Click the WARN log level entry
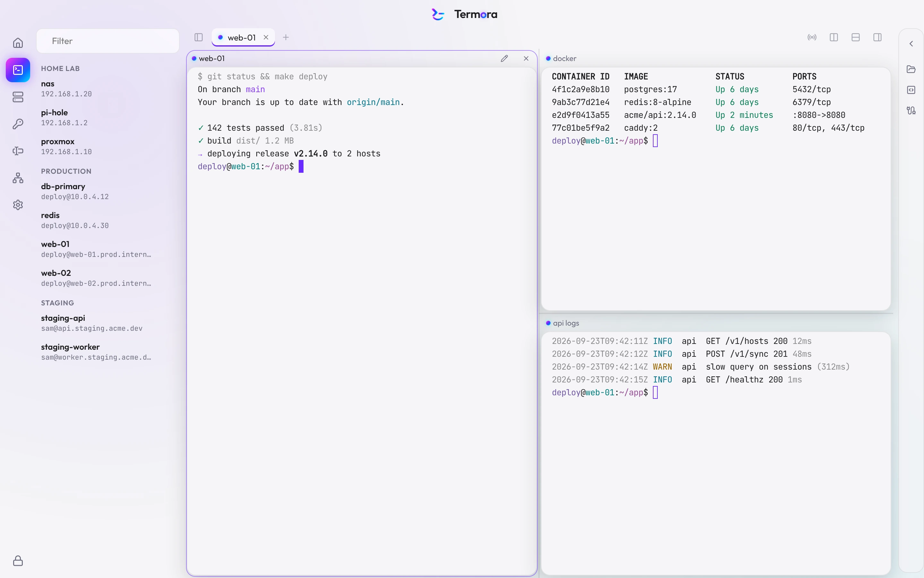This screenshot has height=578, width=924. [662, 367]
